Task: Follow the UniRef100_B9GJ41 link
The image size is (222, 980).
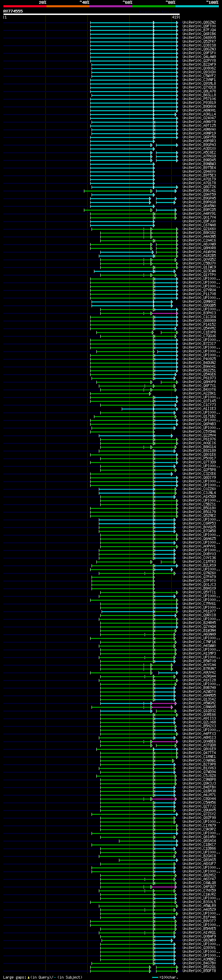Action: 199,191
